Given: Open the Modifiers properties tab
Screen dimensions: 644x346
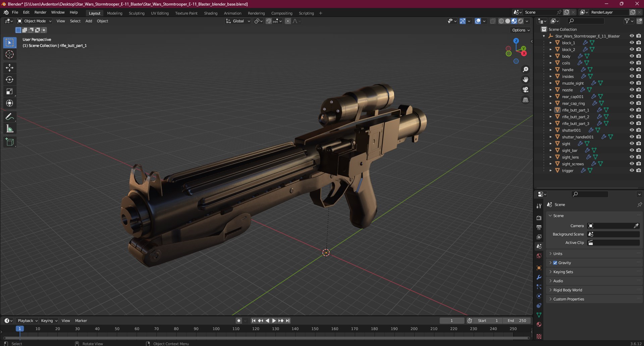Looking at the screenshot, I should 539,277.
